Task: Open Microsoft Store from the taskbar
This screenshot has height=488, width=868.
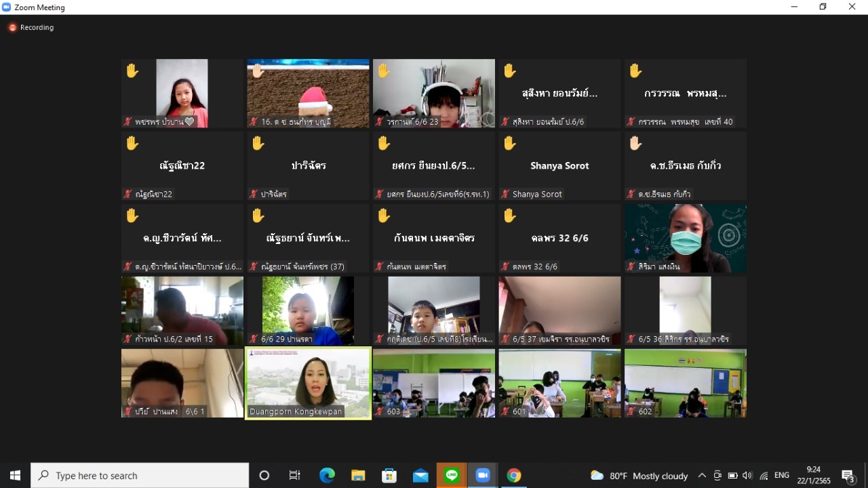Action: [x=389, y=476]
